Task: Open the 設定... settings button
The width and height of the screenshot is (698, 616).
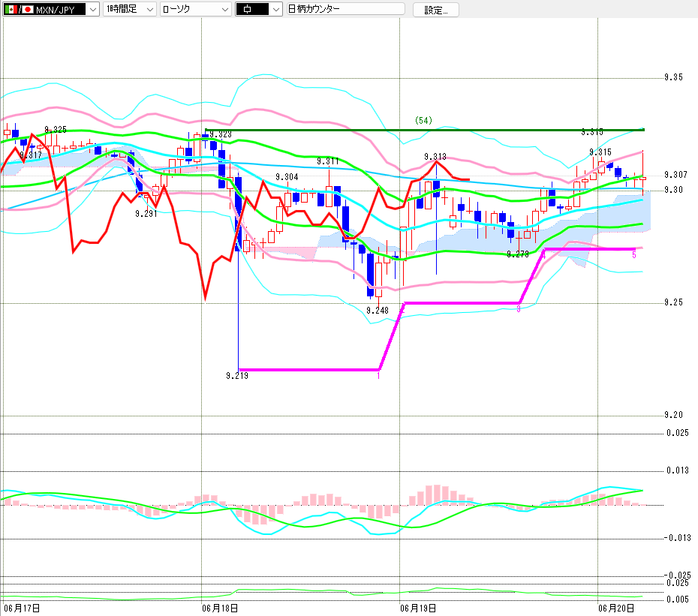Action: point(436,10)
